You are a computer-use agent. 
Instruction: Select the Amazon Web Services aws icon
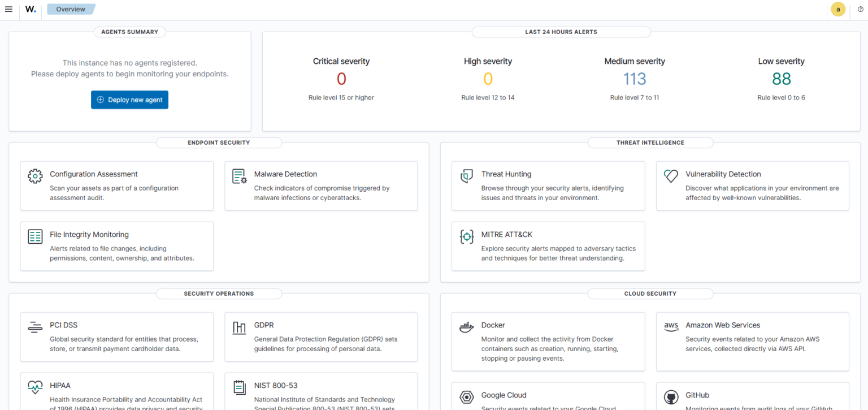point(671,326)
